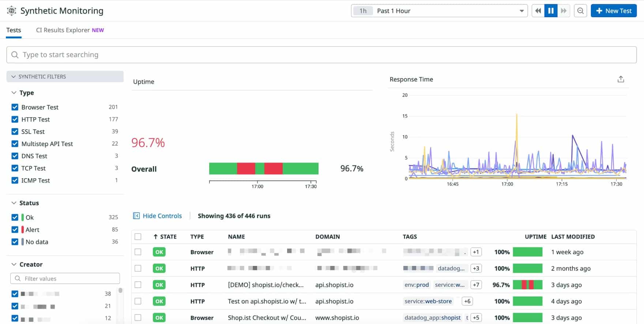Click the New Test button
This screenshot has width=644, height=324.
[x=614, y=11]
